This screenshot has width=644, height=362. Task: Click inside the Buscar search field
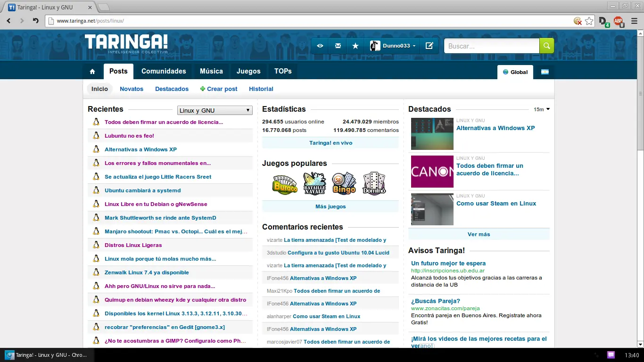click(x=491, y=46)
